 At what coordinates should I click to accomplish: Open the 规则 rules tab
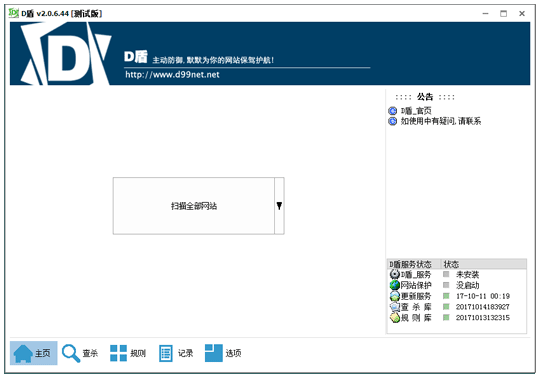[x=128, y=353]
